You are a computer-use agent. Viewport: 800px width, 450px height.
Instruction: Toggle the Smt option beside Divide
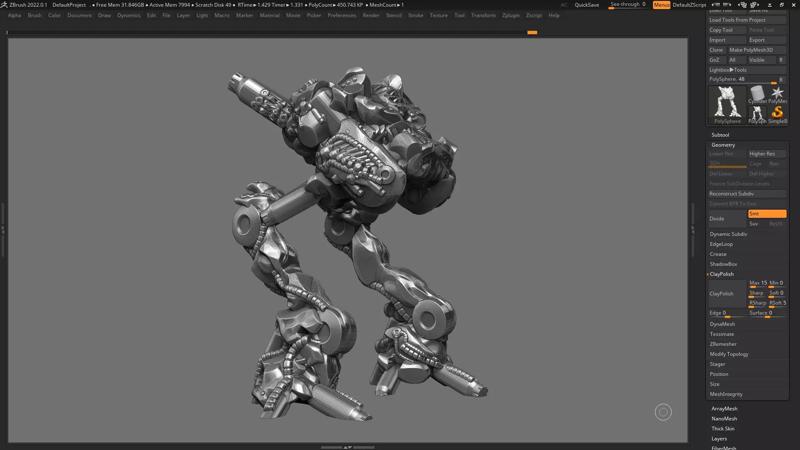click(x=766, y=214)
